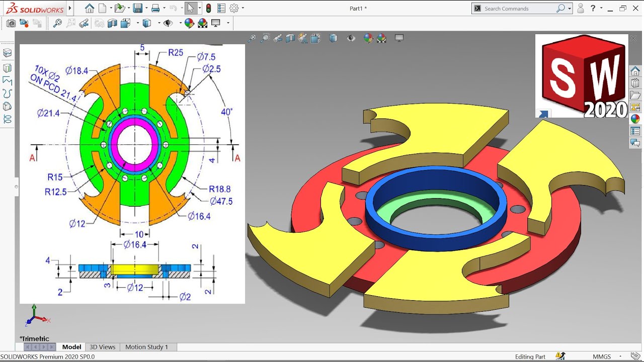Screen dimensions: 644x362
Task: Expand the Print dropdown arrow
Action: pyautogui.click(x=164, y=8)
